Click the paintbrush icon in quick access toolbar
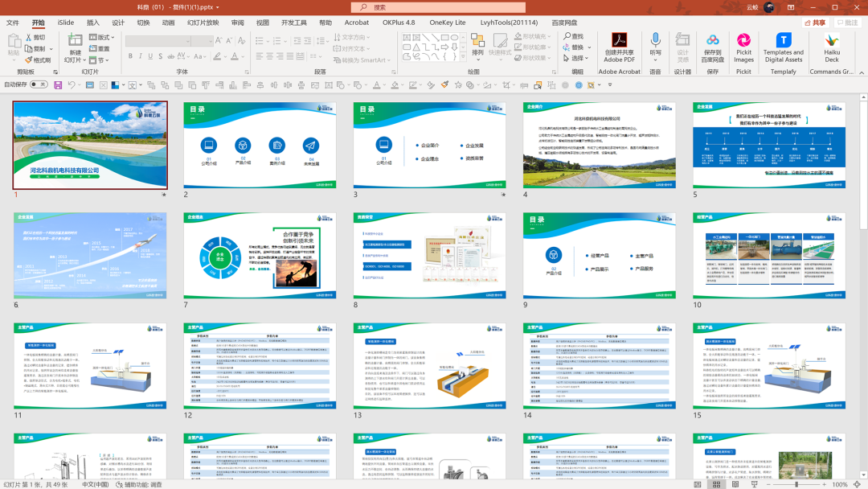Screen dimensions: 868x489 [444, 85]
